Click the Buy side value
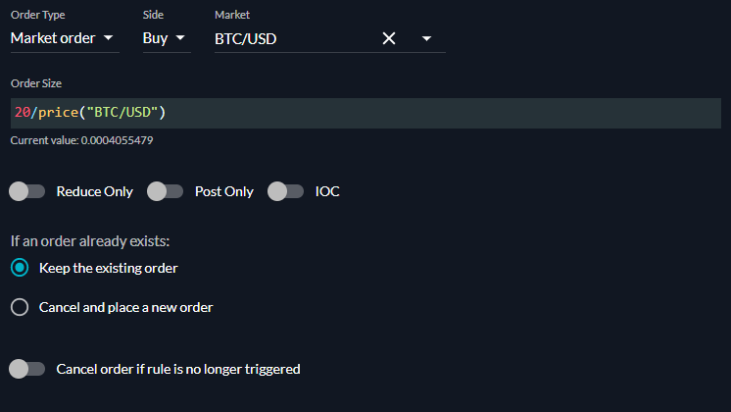The height and width of the screenshot is (412, 731). 155,38
